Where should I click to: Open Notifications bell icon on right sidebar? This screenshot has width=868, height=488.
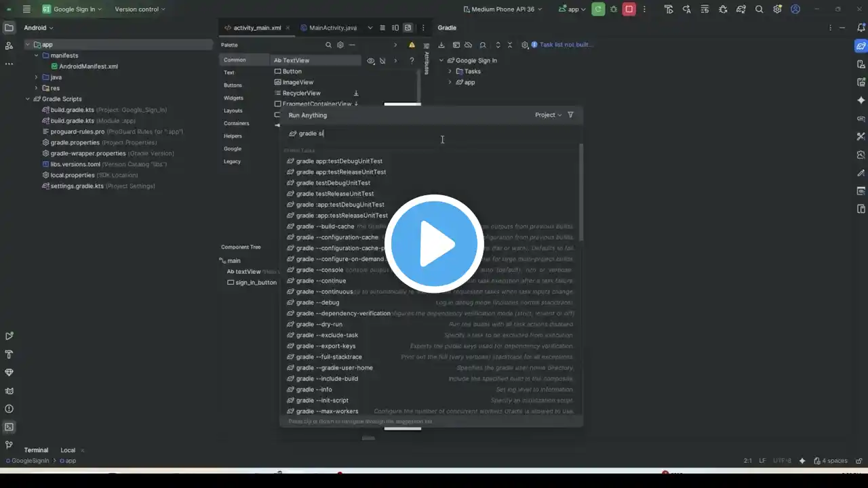click(861, 28)
